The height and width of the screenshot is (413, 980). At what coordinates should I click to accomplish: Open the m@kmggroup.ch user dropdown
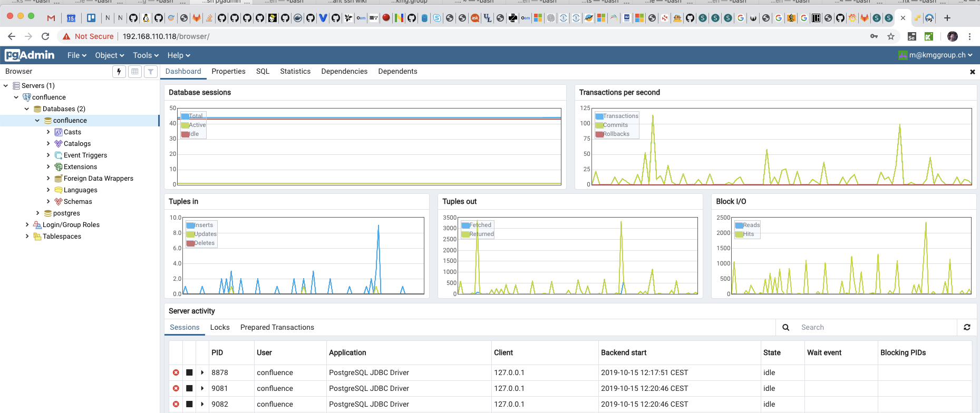[x=936, y=55]
